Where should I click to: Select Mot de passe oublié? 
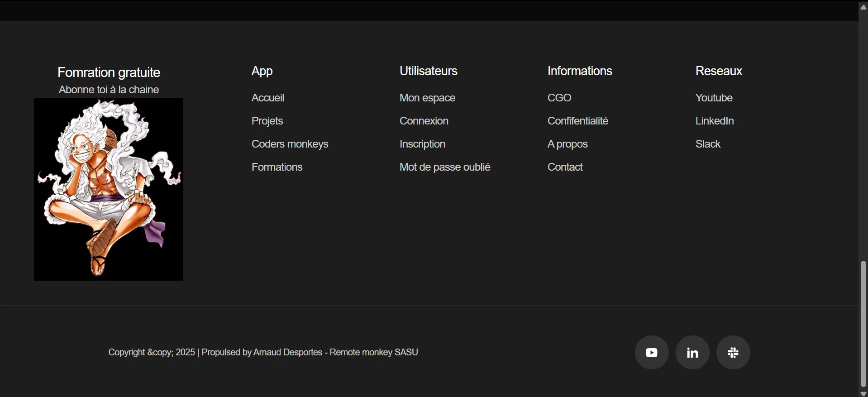[x=445, y=167]
